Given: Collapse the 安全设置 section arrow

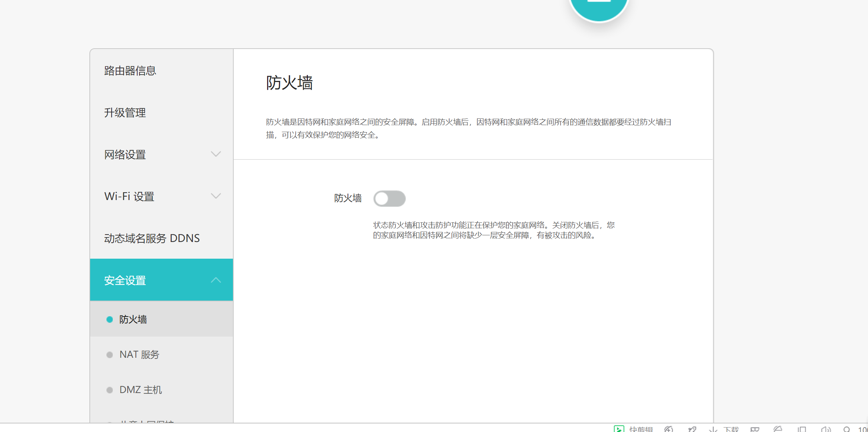Looking at the screenshot, I should point(216,280).
